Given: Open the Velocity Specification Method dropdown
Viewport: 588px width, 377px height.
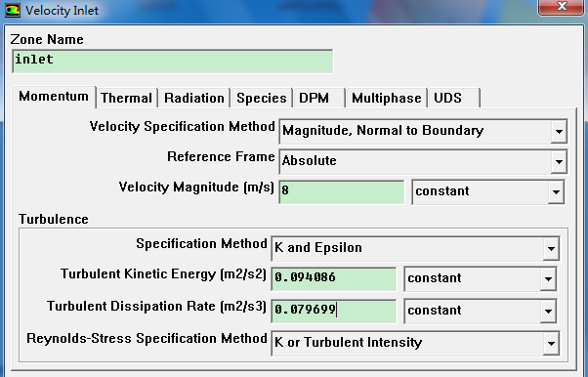Looking at the screenshot, I should click(423, 131).
